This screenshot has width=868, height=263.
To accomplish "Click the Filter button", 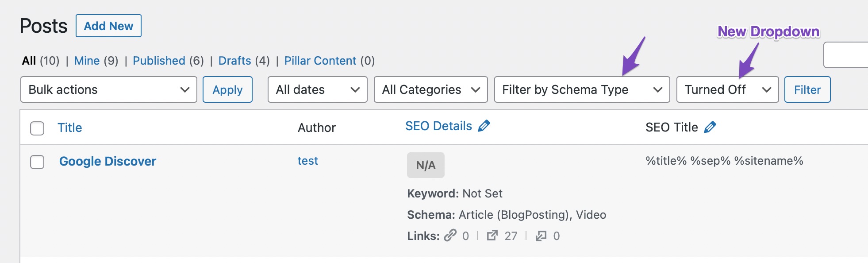I will click(x=807, y=89).
